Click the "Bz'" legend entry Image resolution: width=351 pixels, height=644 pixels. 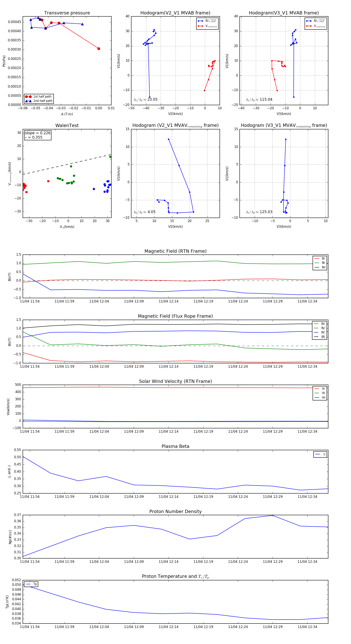pyautogui.click(x=320, y=332)
